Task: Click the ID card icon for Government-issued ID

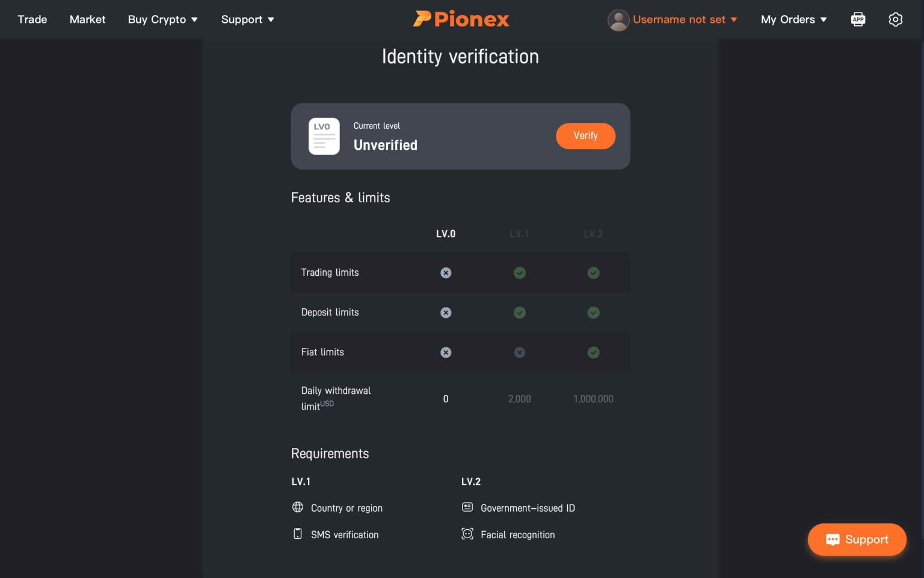Action: click(467, 507)
